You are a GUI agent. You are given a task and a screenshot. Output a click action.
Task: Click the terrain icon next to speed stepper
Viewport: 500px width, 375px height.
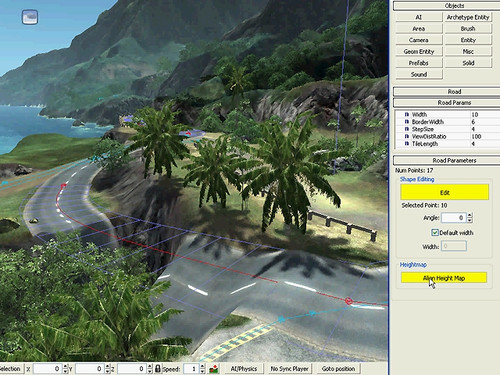click(x=214, y=369)
